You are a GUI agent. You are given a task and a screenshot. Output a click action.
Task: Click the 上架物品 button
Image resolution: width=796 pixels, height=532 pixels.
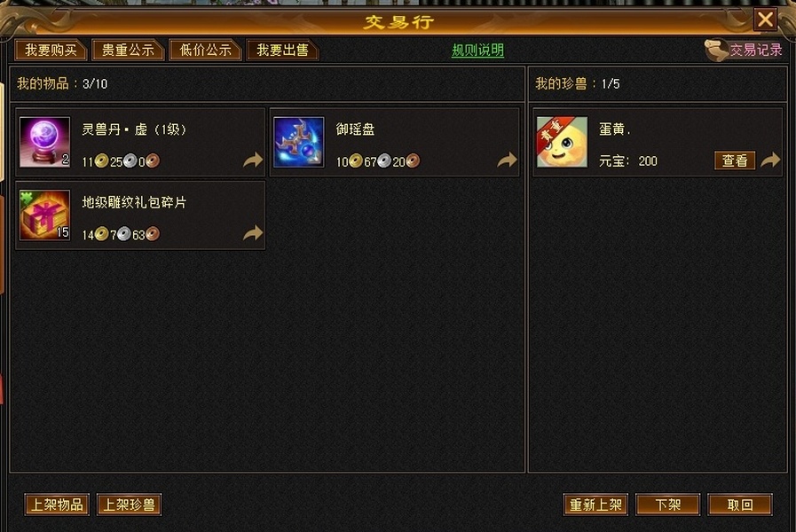coord(57,505)
